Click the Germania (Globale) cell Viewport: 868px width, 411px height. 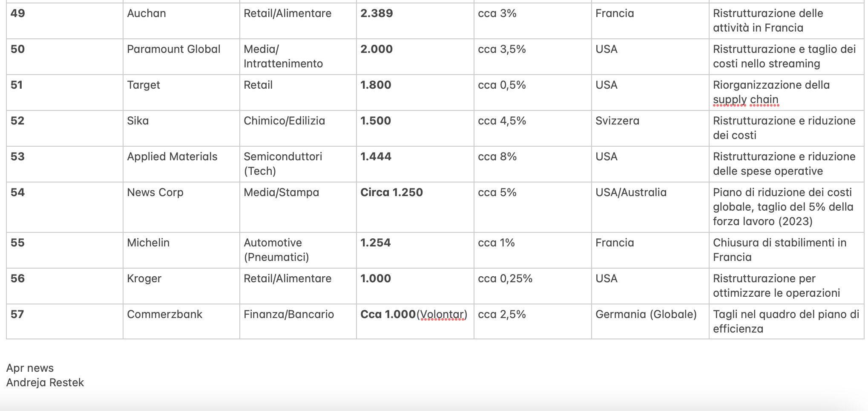(x=646, y=315)
